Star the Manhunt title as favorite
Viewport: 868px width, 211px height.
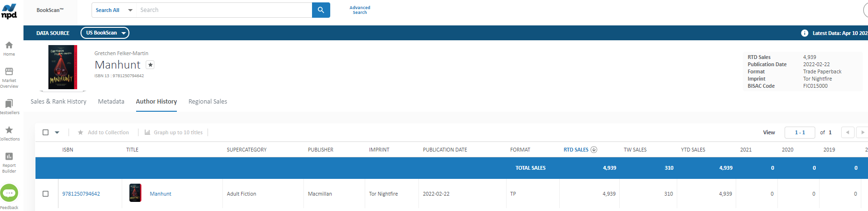pos(150,65)
